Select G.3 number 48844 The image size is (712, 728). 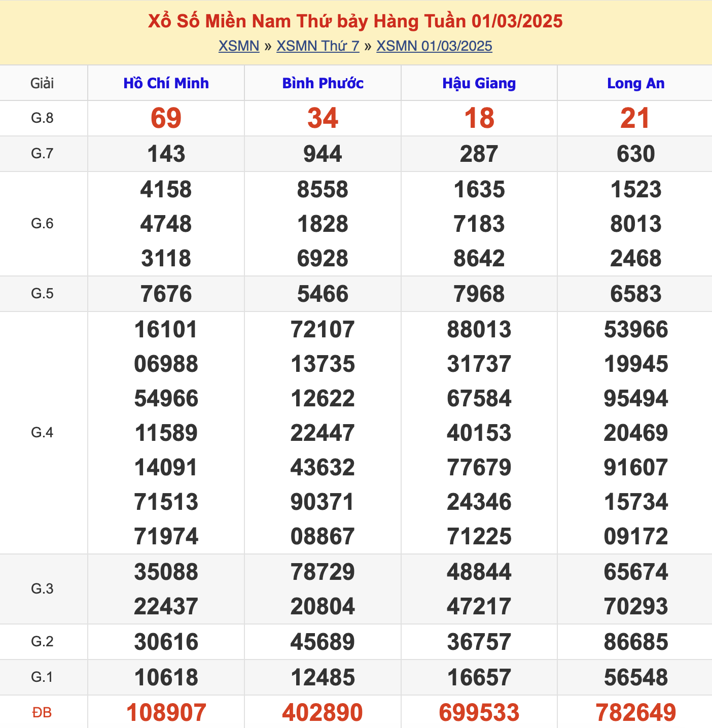click(x=479, y=572)
